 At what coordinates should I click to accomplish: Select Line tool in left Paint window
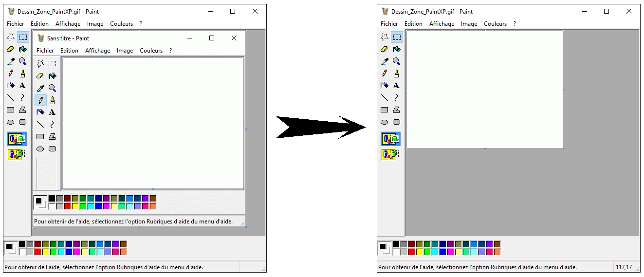pyautogui.click(x=10, y=98)
